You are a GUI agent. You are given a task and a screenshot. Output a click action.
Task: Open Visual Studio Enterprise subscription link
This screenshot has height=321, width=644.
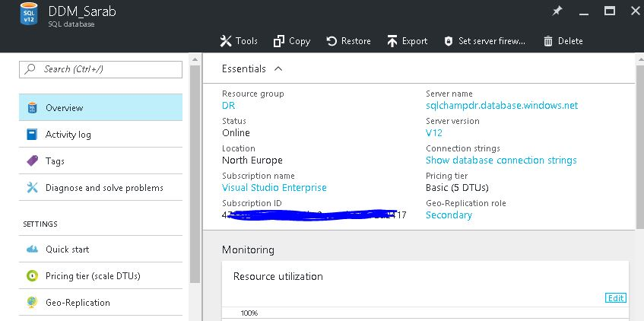coord(274,188)
